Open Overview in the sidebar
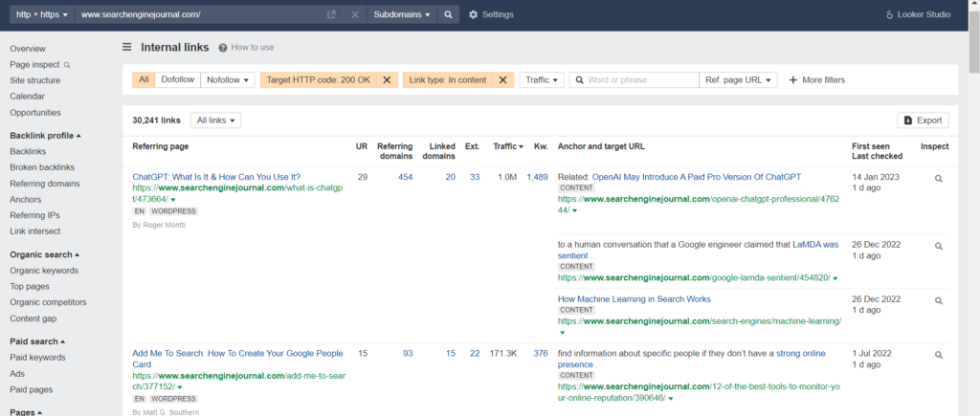This screenshot has width=980, height=416. click(28, 49)
